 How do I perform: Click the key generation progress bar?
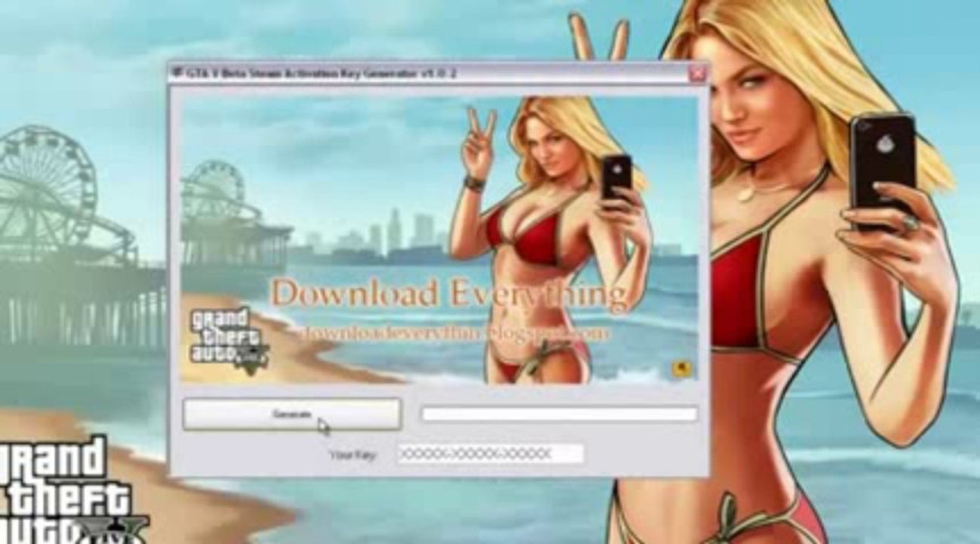(560, 414)
